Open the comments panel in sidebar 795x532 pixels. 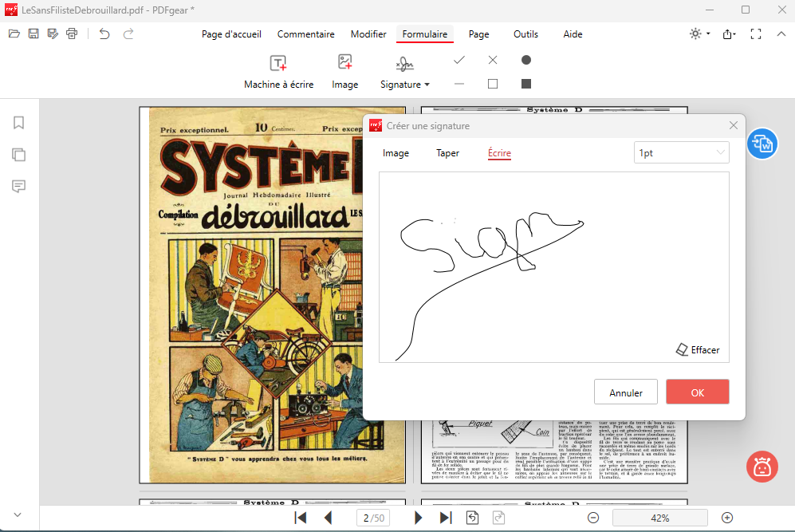click(x=19, y=186)
